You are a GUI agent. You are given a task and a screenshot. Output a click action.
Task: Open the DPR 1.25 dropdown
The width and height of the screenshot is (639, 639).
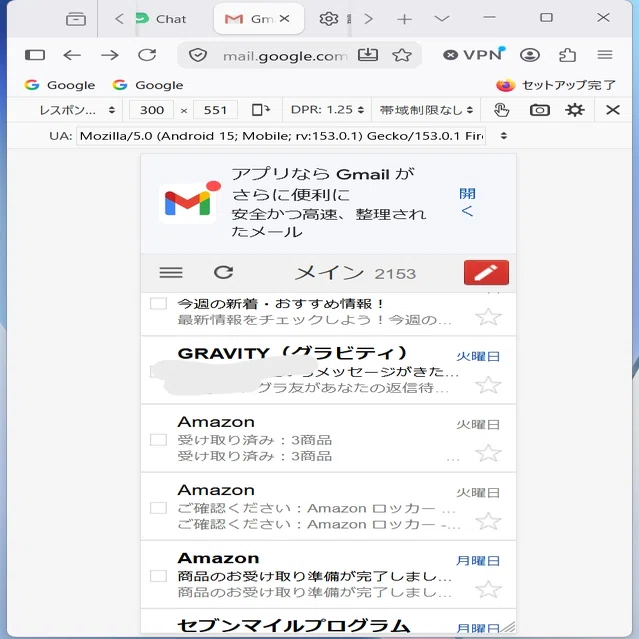327,110
